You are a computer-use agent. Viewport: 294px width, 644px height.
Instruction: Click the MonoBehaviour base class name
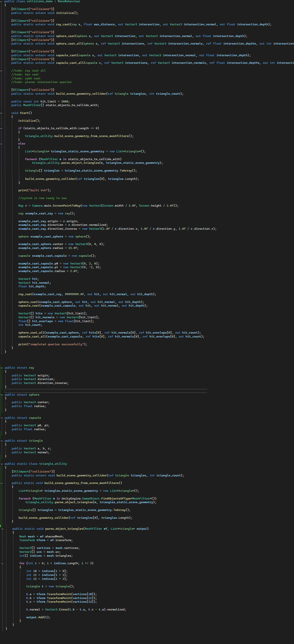[x=69, y=1]
